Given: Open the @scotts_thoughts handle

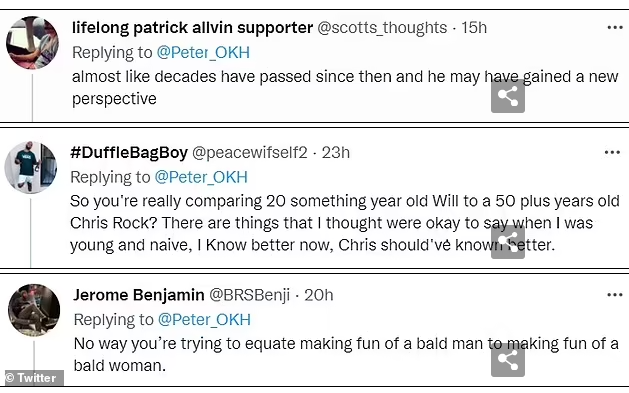Looking at the screenshot, I should (382, 28).
